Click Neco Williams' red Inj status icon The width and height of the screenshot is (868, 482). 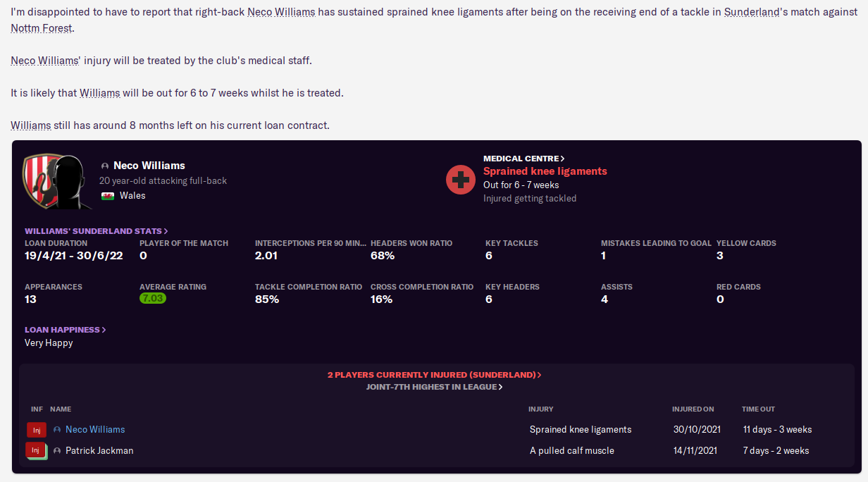36,430
